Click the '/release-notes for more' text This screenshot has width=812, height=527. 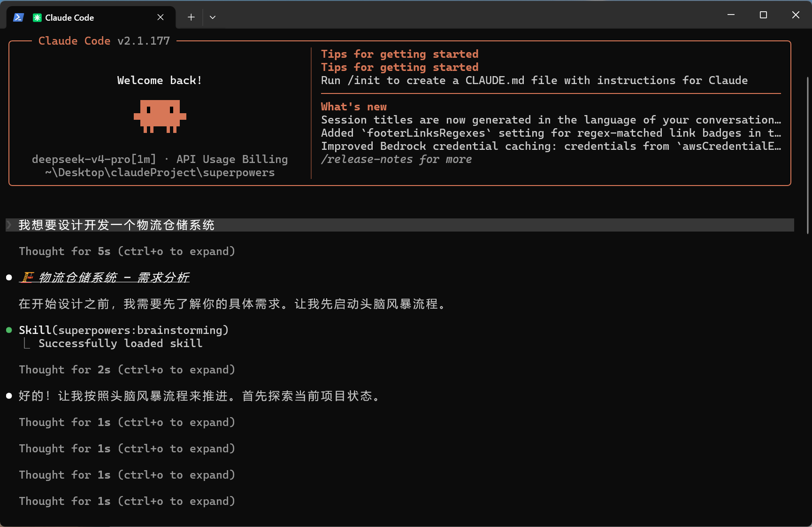tap(397, 159)
